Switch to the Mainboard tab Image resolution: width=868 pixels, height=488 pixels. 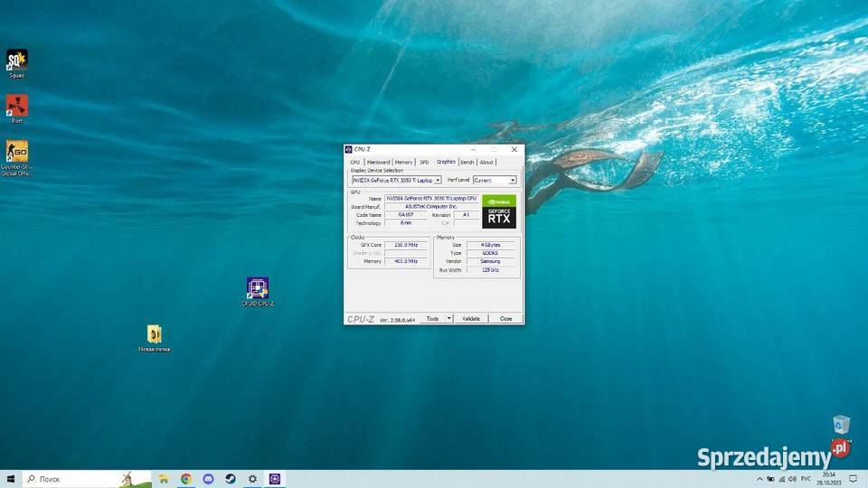coord(378,162)
